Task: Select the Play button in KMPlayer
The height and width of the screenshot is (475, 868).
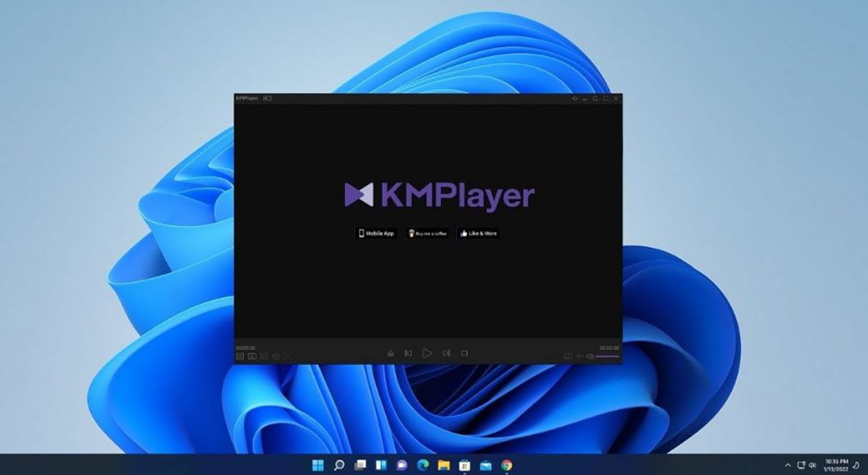Action: point(428,354)
